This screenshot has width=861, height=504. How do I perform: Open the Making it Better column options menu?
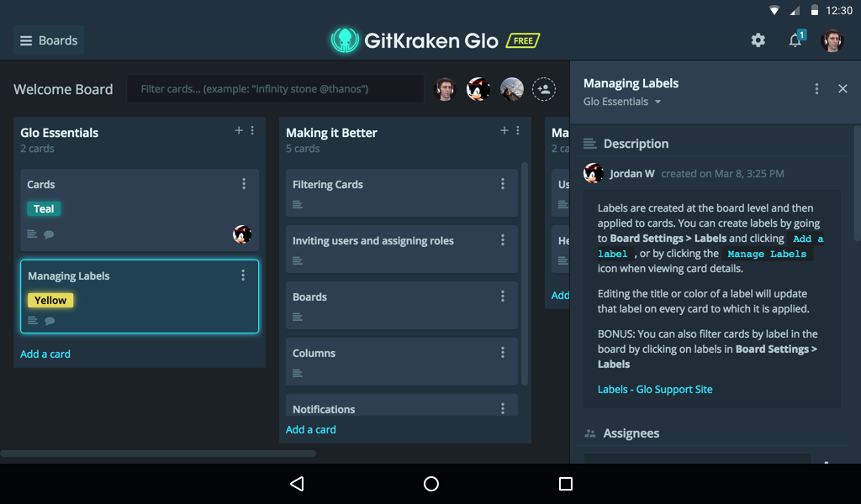[518, 130]
